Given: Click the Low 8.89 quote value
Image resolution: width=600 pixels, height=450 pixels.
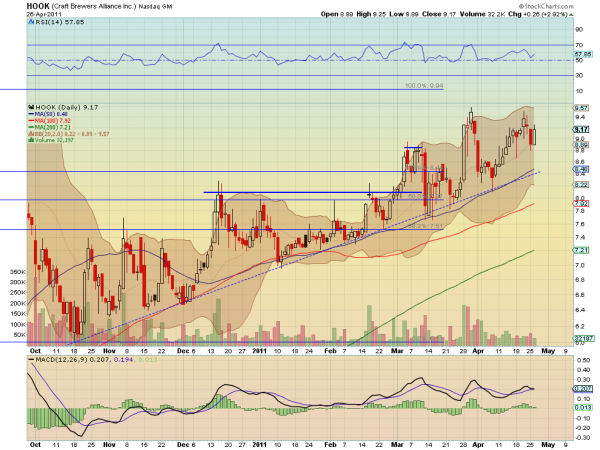Looking at the screenshot, I should (x=404, y=14).
